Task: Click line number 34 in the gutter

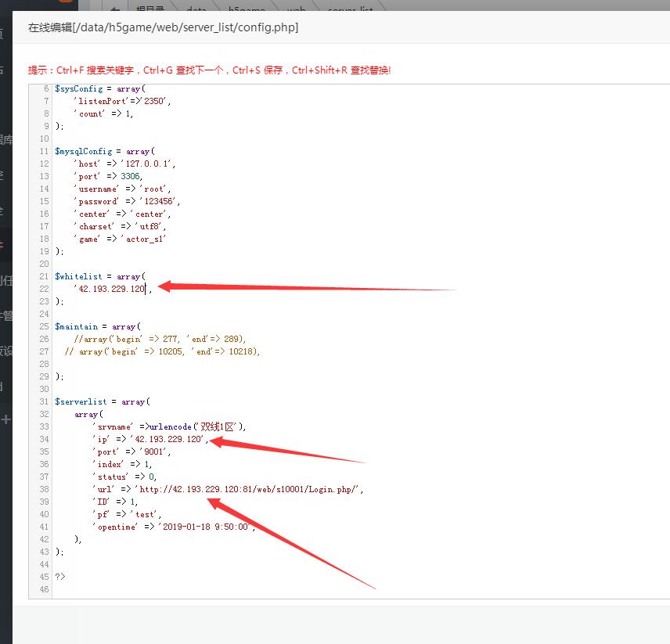Action: [x=44, y=439]
